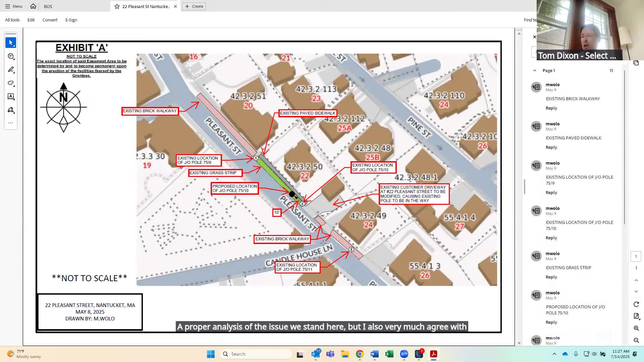Close the 22 Pleasant St tab

click(175, 6)
